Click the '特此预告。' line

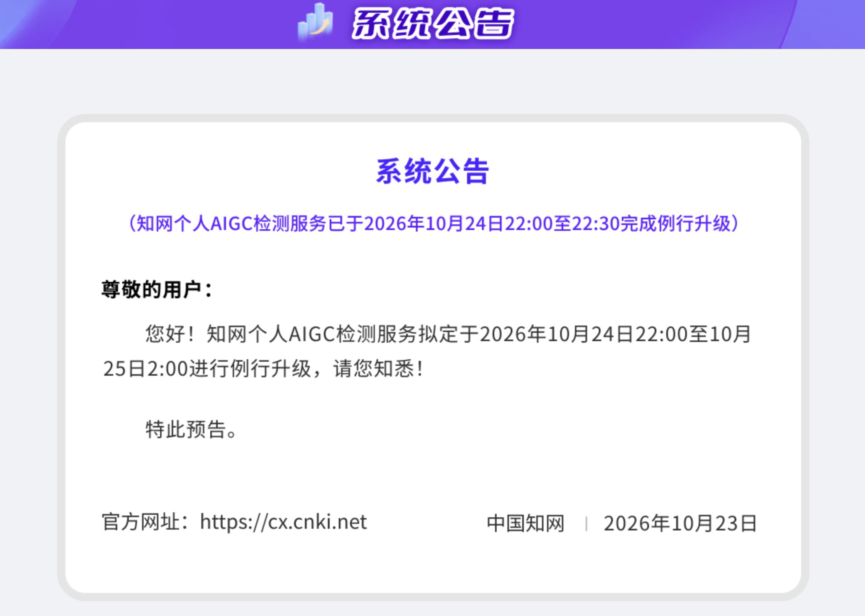(x=191, y=429)
